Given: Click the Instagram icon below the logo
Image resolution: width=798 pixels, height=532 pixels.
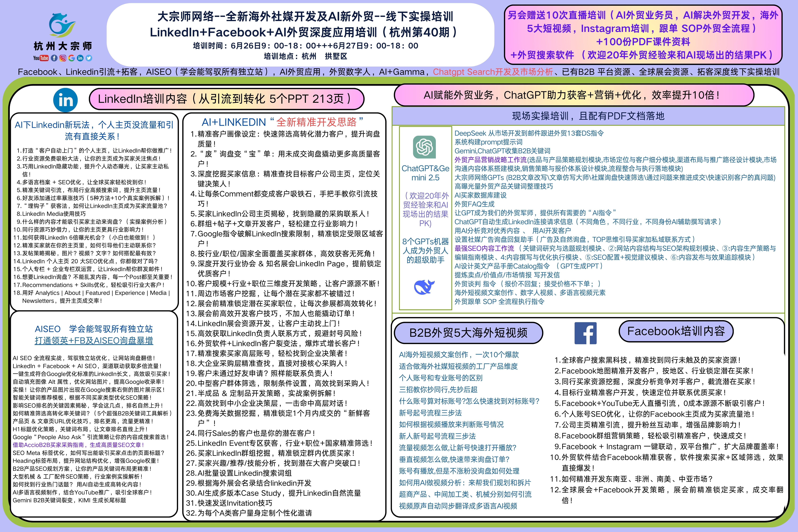Looking at the screenshot, I should (x=63, y=58).
